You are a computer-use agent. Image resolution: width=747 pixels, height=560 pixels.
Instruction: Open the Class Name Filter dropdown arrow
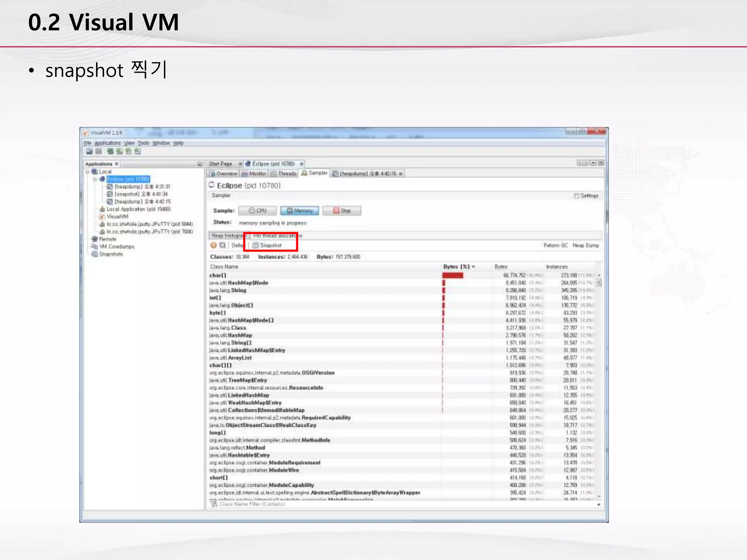tap(599, 505)
